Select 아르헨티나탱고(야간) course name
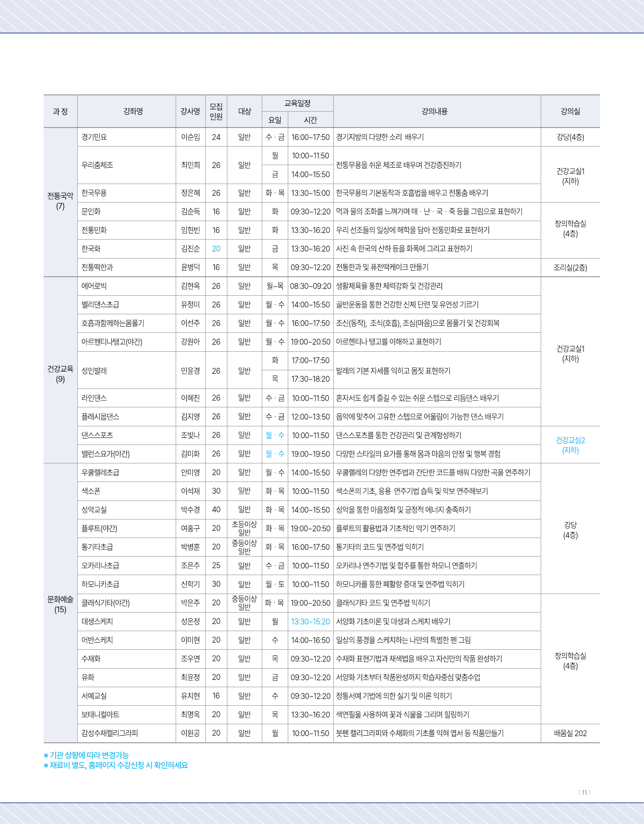Screen dimensions: 644x824 pyautogui.click(x=112, y=342)
